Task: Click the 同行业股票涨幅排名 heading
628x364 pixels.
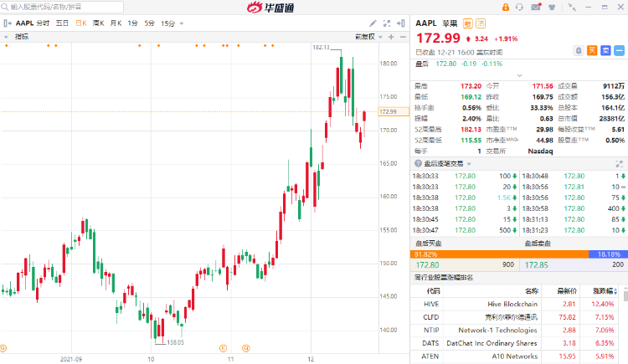Action: (443, 278)
